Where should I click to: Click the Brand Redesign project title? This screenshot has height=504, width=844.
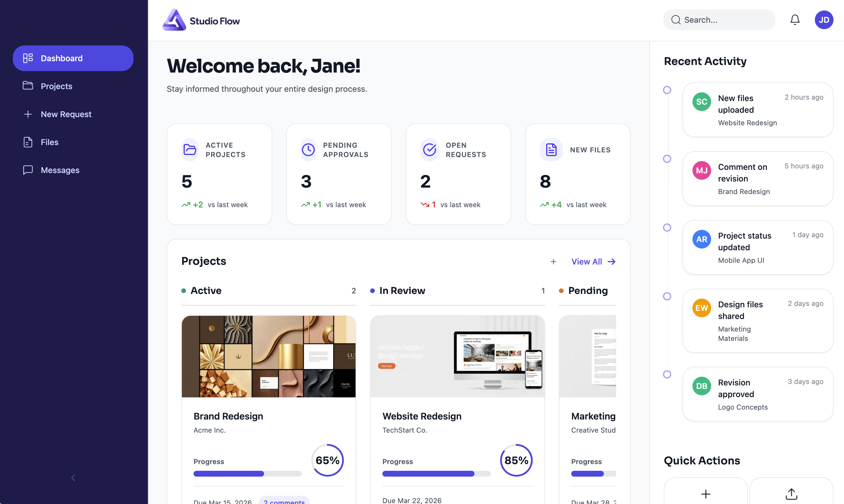[228, 416]
